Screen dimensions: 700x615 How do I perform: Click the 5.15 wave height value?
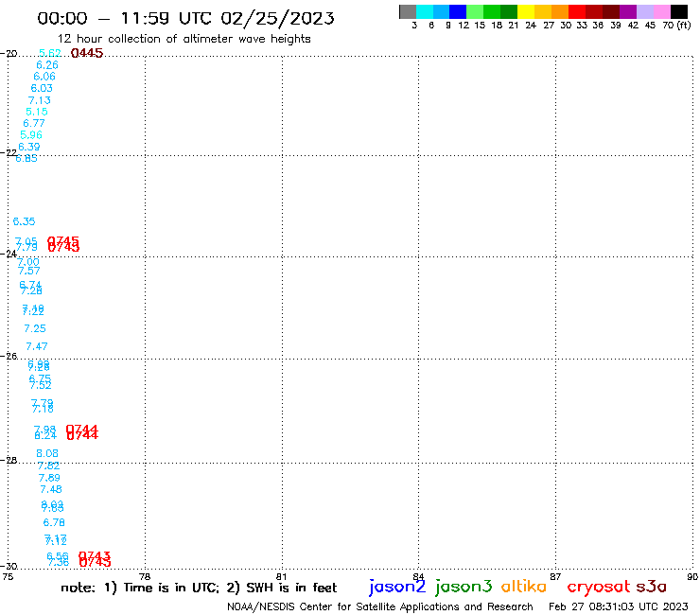pos(37,112)
